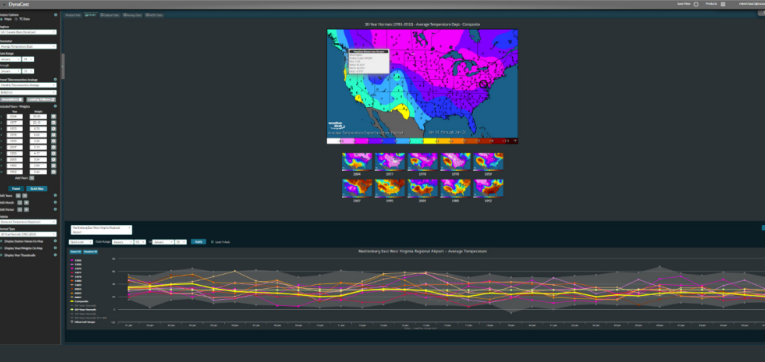Click the Apply button in chart controls
The image size is (765, 362).
click(198, 242)
